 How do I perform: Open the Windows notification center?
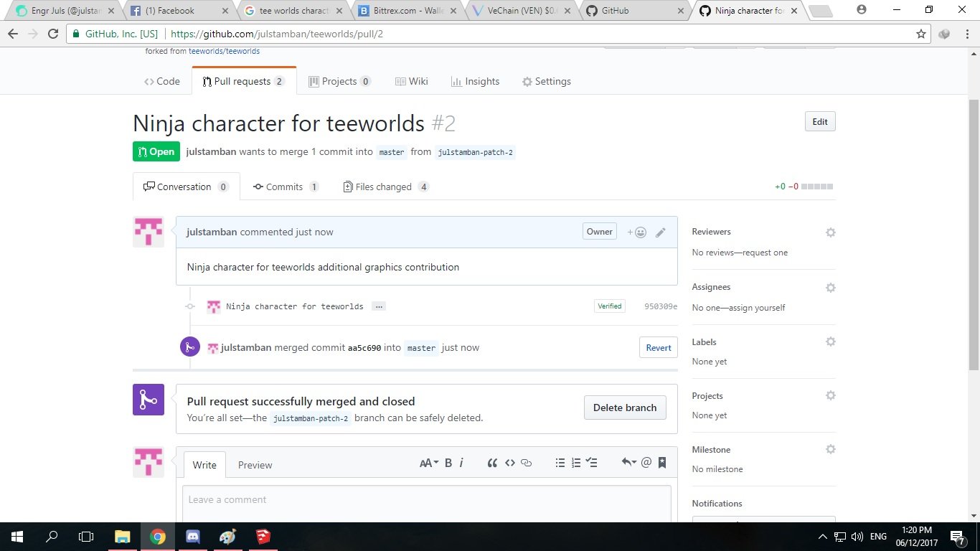tap(958, 537)
